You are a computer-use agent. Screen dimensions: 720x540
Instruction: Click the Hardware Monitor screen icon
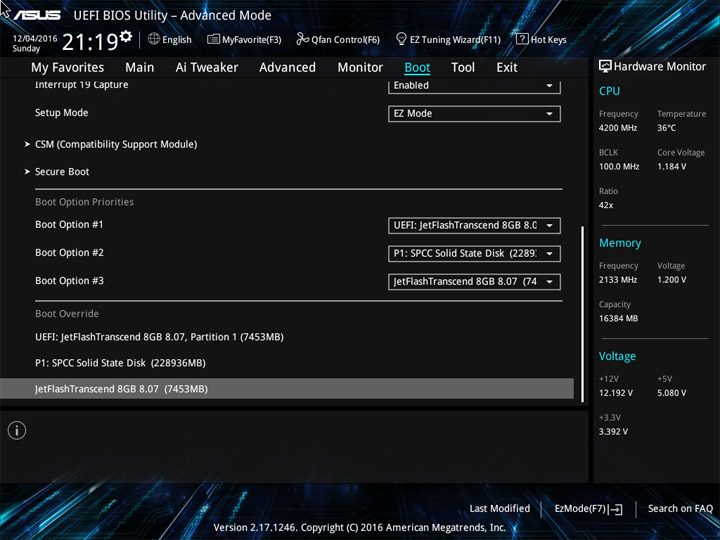605,66
